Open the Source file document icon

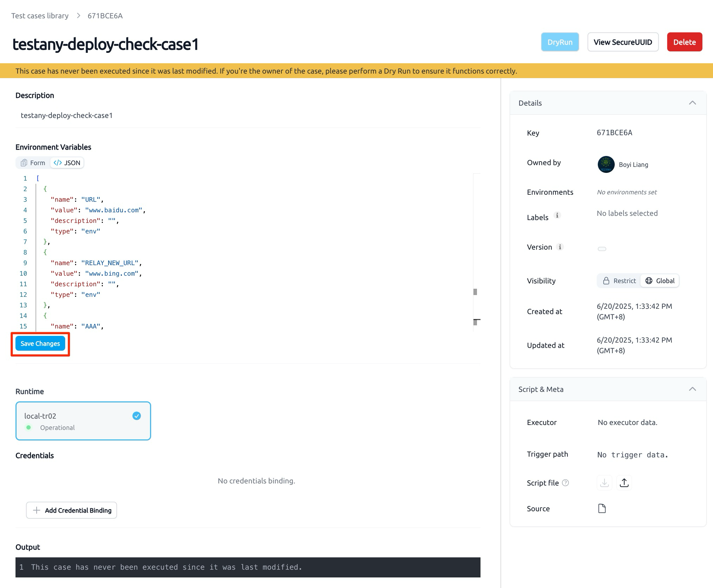tap(602, 508)
